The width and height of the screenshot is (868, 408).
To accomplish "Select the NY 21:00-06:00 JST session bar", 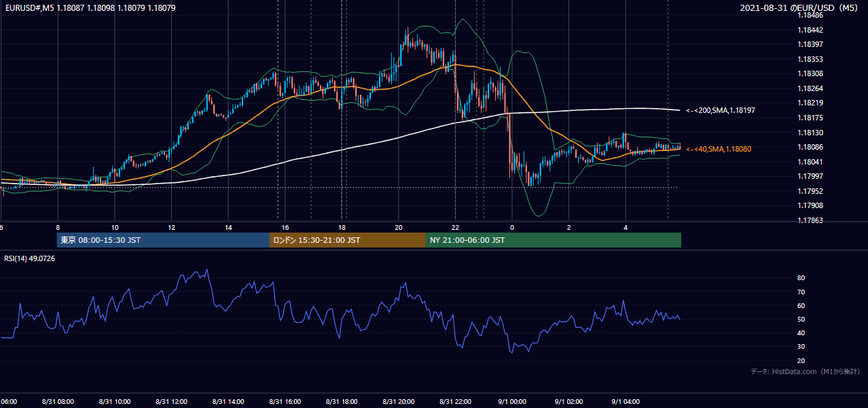I will click(x=553, y=240).
